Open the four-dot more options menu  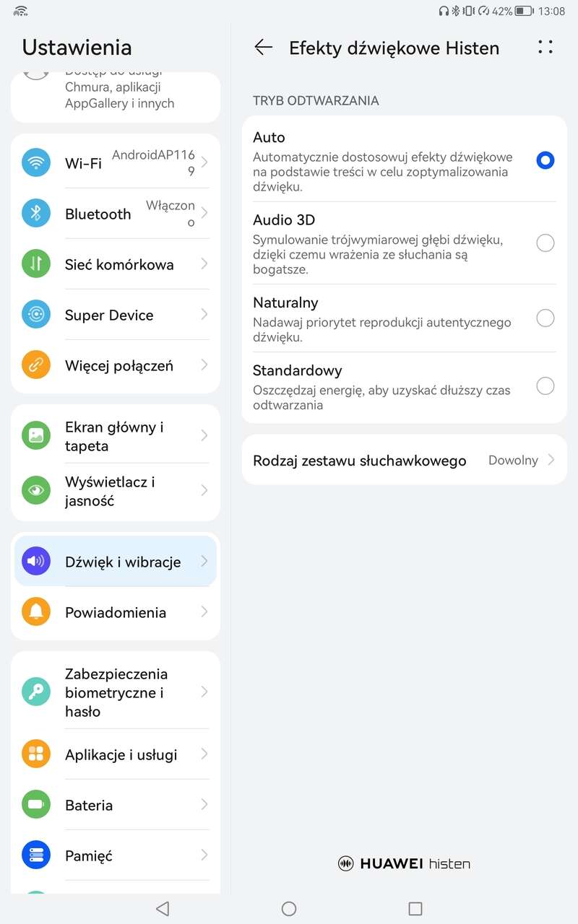[545, 47]
